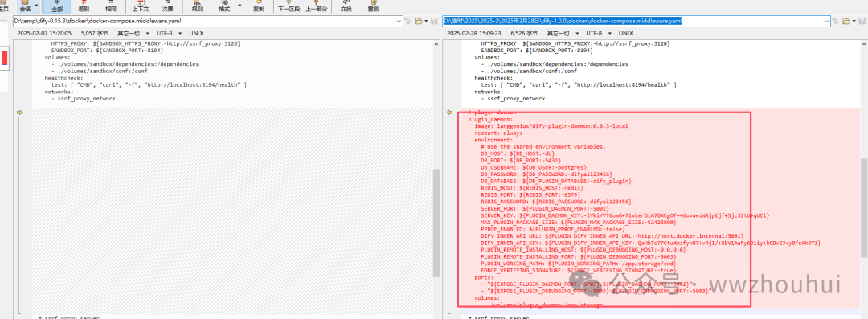The width and height of the screenshot is (868, 319).
Task: Open the 主页 home view
Action: pos(4,6)
